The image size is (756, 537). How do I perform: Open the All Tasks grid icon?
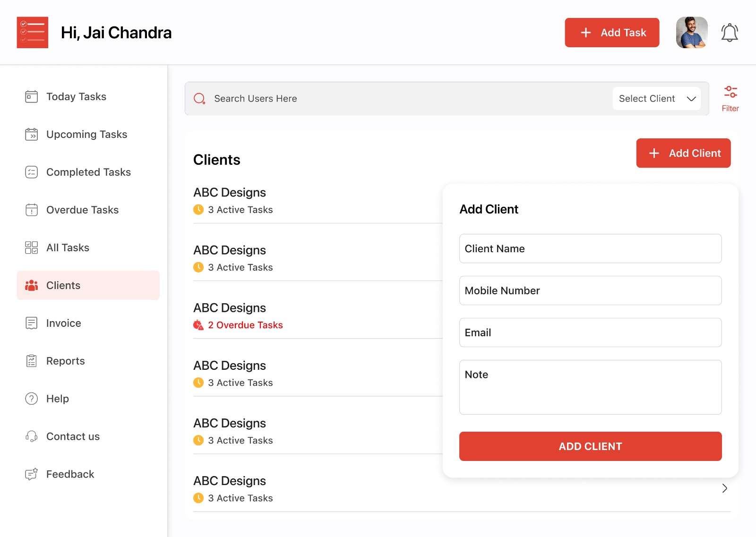[31, 247]
